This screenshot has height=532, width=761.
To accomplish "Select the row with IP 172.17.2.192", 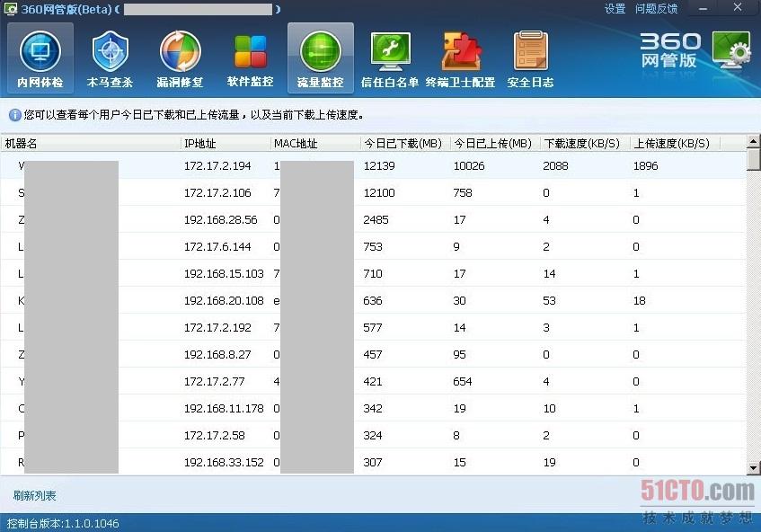I will click(x=373, y=328).
